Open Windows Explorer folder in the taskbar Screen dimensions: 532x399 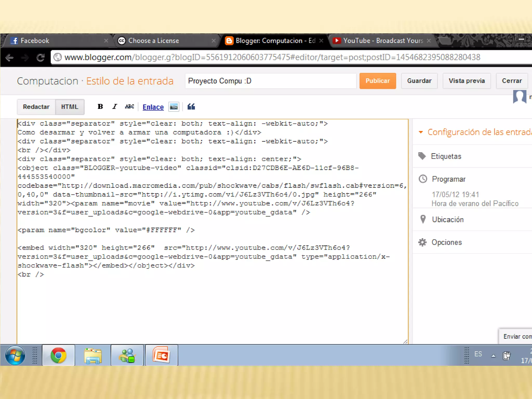pyautogui.click(x=93, y=355)
